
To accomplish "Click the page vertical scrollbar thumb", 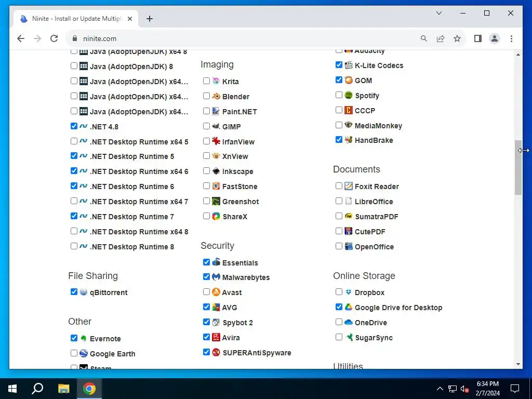I will [518, 168].
